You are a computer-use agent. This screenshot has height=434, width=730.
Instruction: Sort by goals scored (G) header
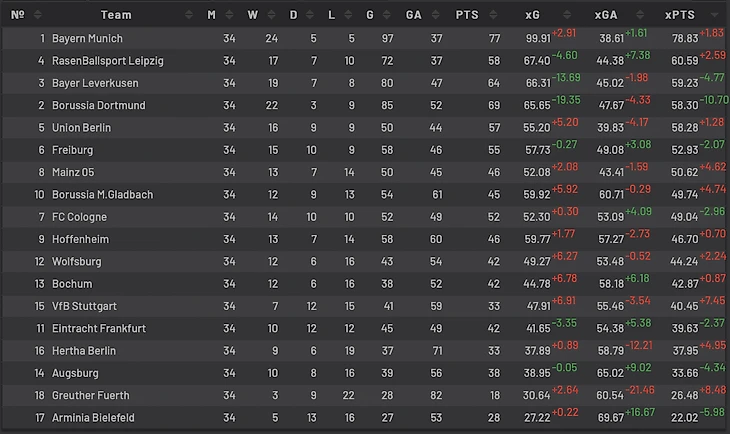[x=370, y=15]
